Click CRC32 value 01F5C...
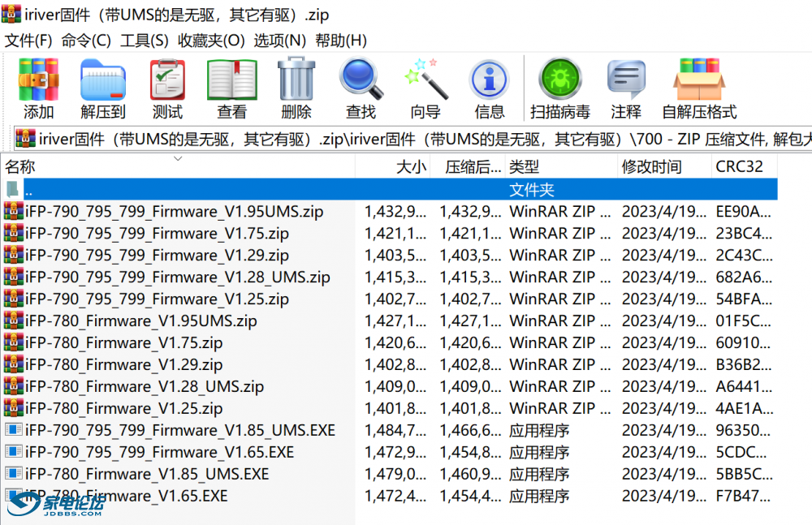 (743, 321)
